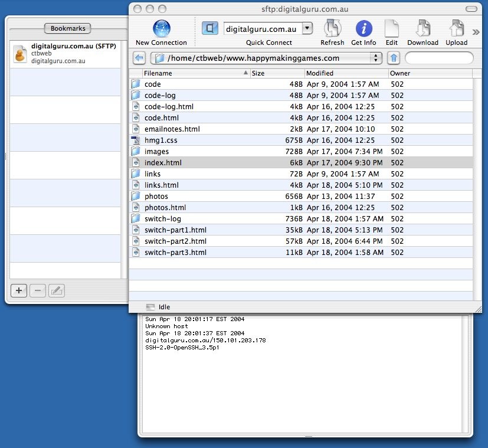Click the modified date of links.html
Image resolution: width=488 pixels, height=448 pixels.
(x=345, y=185)
